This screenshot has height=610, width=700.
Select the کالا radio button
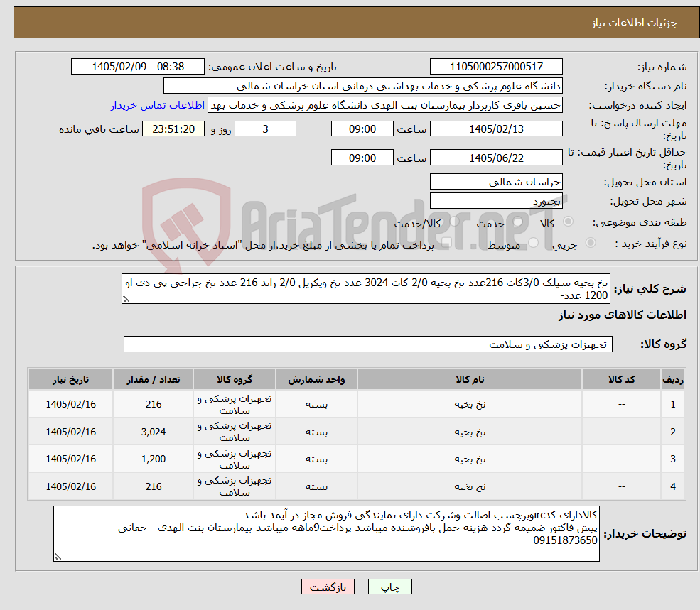coord(569,222)
